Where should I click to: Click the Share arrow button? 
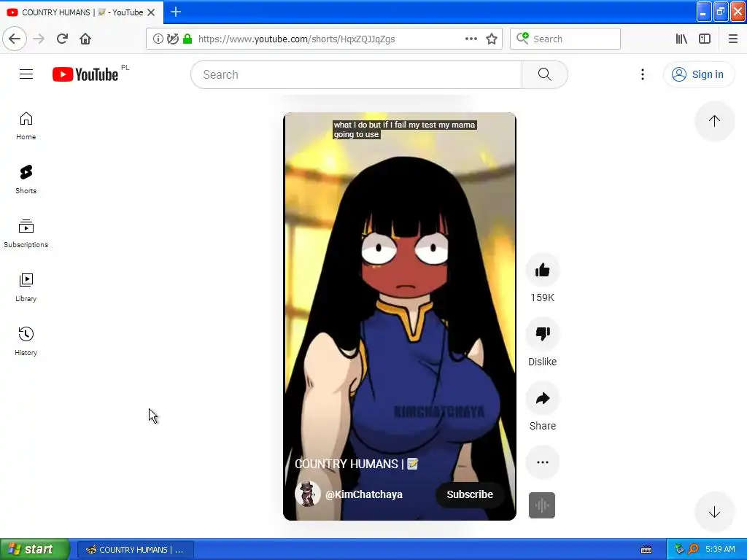tap(542, 398)
